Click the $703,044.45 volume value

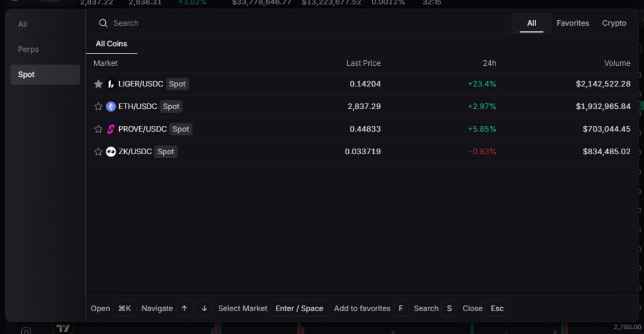tap(607, 129)
